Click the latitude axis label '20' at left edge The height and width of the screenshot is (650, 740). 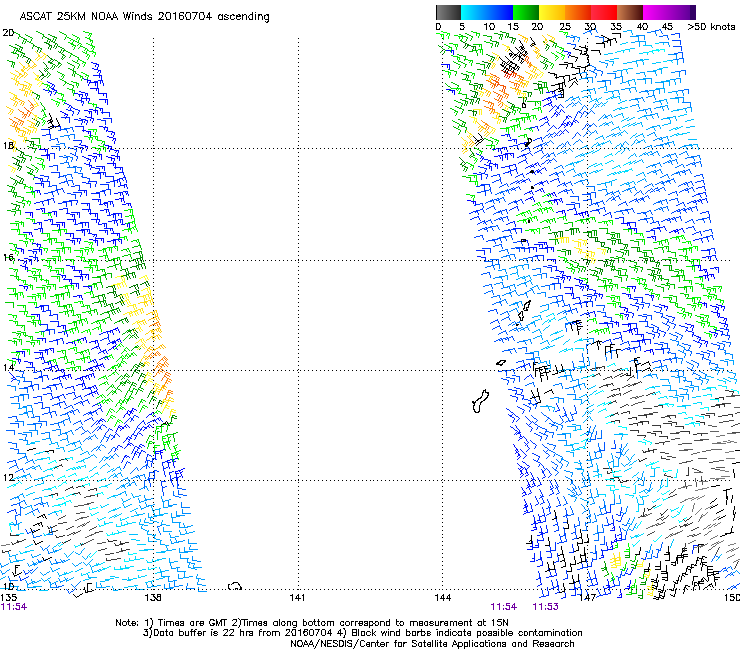(8, 33)
